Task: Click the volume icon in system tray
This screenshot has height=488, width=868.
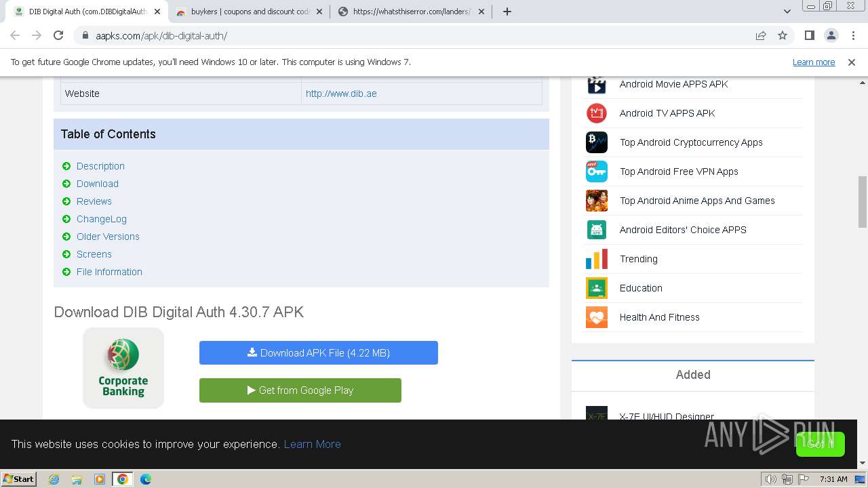Action: [771, 479]
